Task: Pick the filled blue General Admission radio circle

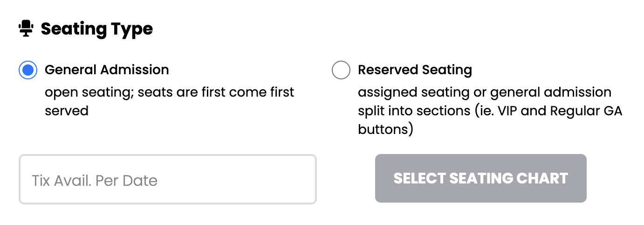Action: (28, 70)
